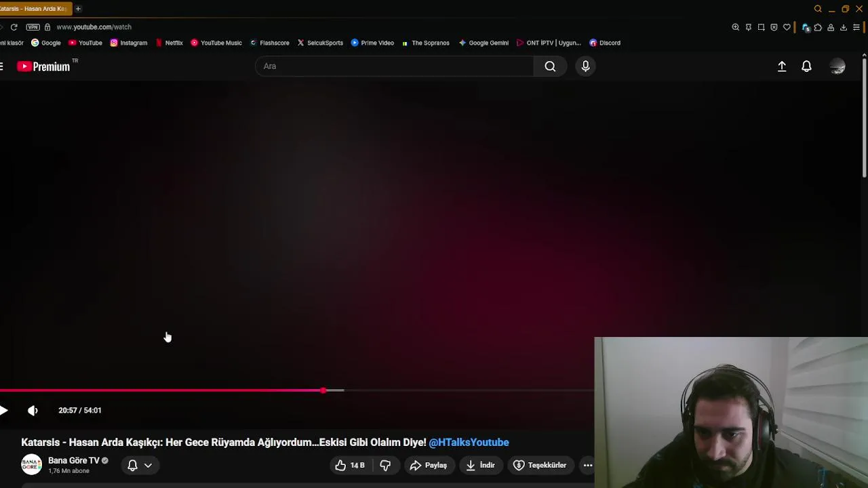
Task: Play the video with the play button
Action: 4,410
